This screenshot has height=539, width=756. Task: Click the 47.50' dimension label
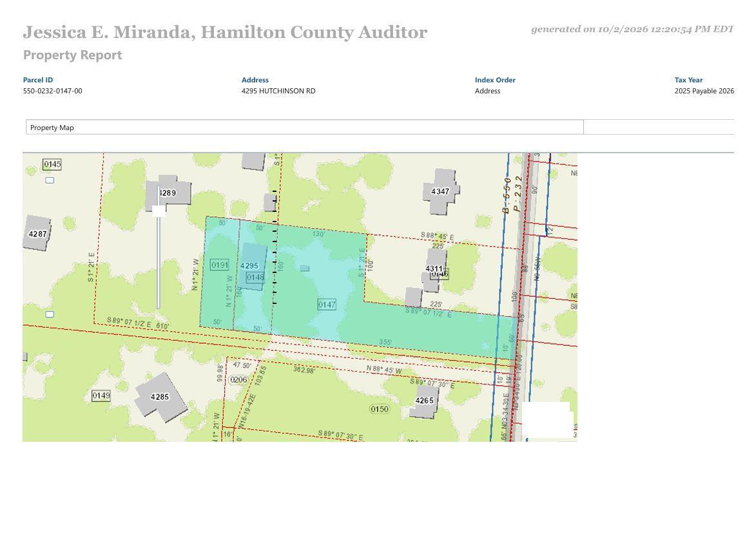(x=242, y=365)
